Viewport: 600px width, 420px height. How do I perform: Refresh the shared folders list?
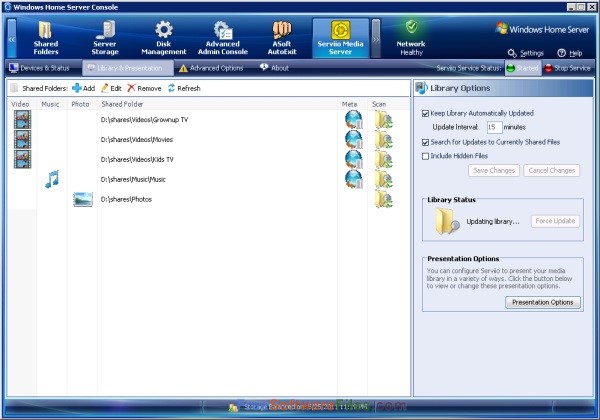[x=184, y=88]
